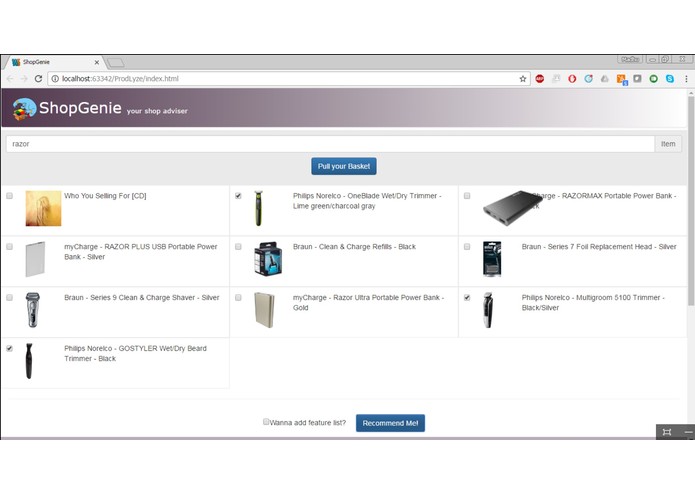This screenshot has width=695, height=494.
Task: Click the Pull your Basket button
Action: tap(344, 166)
